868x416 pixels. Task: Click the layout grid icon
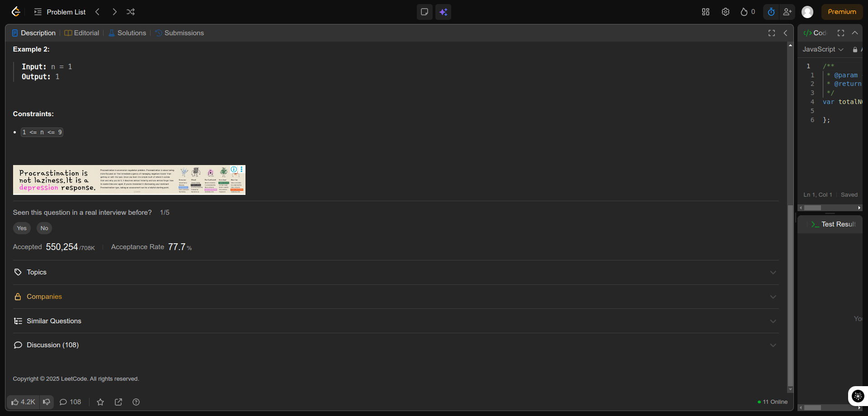point(706,12)
